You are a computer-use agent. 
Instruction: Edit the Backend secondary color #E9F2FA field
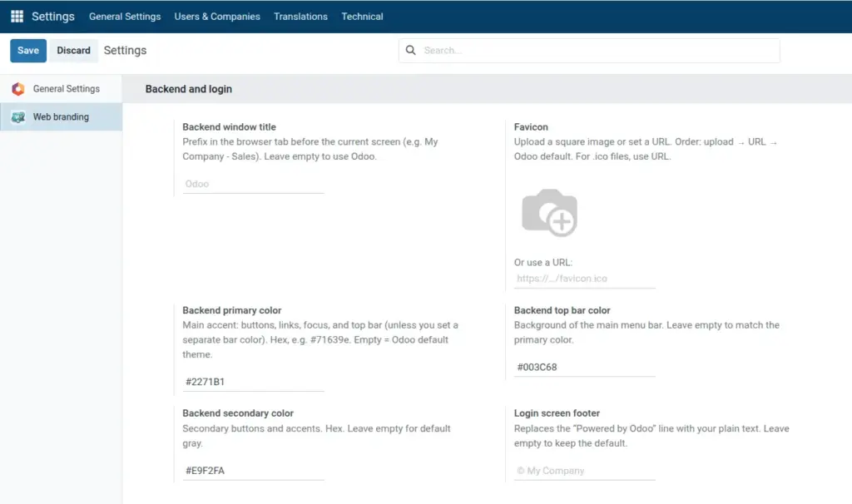tap(253, 471)
